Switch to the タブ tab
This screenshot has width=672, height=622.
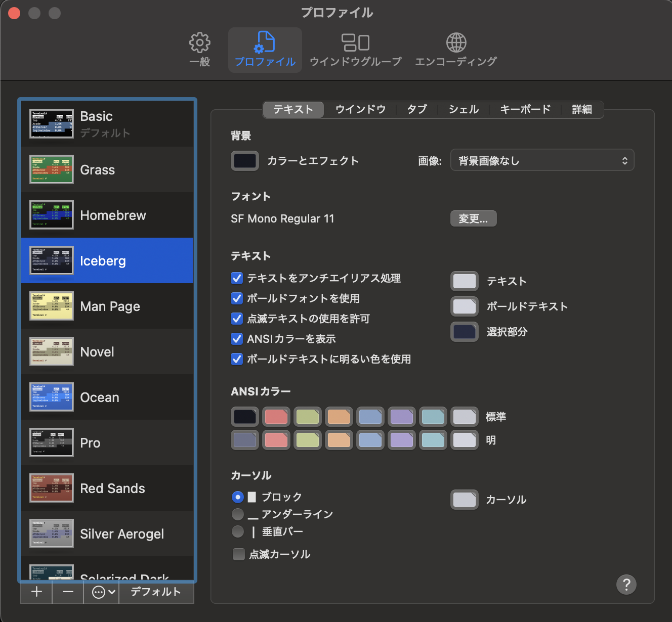pyautogui.click(x=417, y=109)
